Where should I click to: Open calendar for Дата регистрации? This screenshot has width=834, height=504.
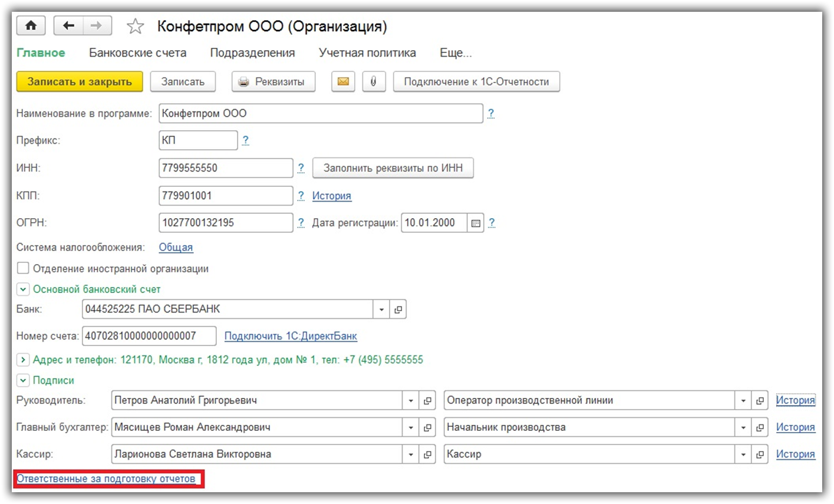(476, 223)
